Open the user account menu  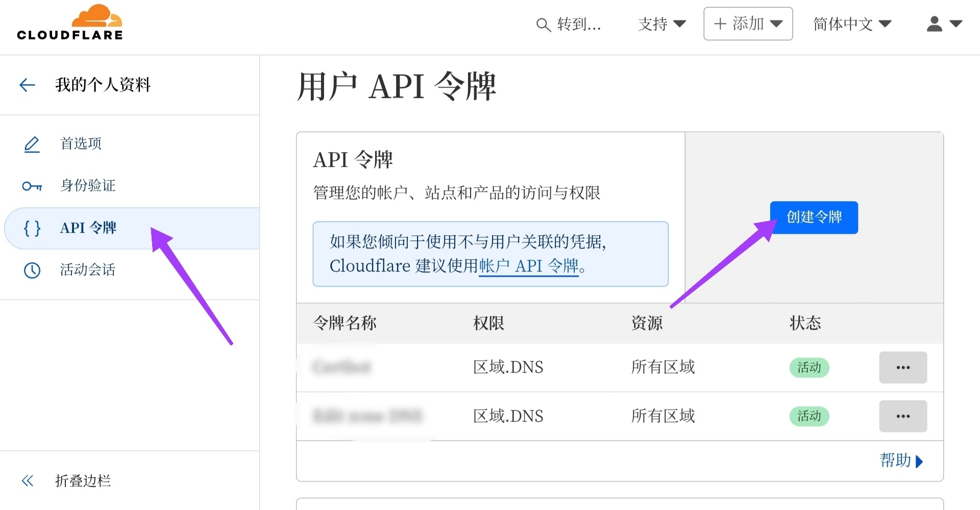[944, 24]
